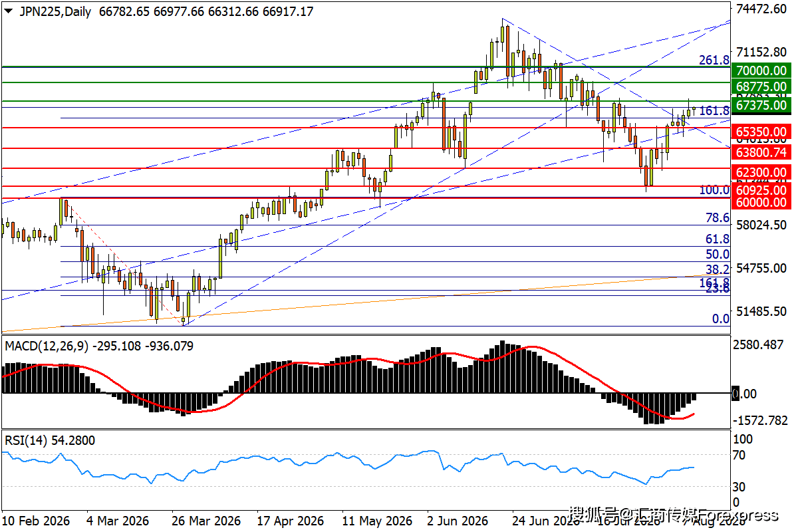Image resolution: width=798 pixels, height=532 pixels.
Task: Select the 100.0 Fibonacci level label
Action: click(714, 190)
